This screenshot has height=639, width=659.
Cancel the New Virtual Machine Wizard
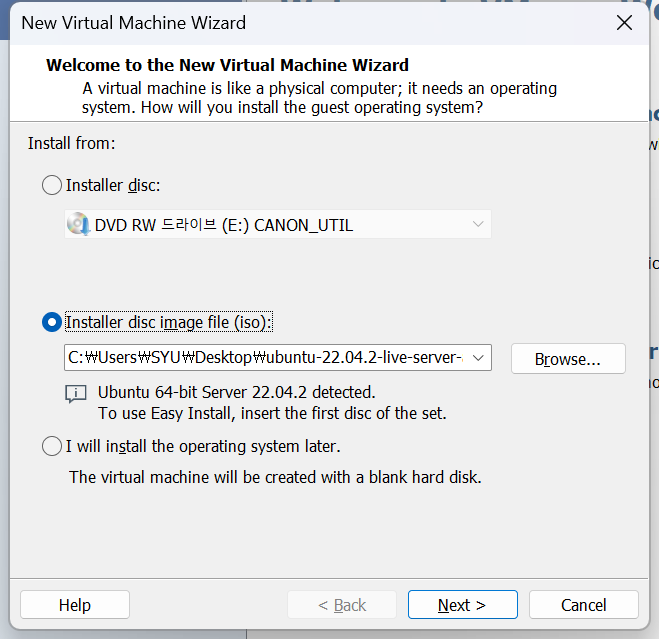pyautogui.click(x=584, y=605)
